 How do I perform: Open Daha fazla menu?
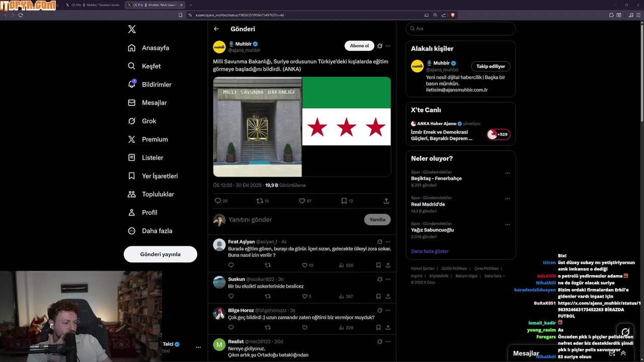[x=150, y=231]
